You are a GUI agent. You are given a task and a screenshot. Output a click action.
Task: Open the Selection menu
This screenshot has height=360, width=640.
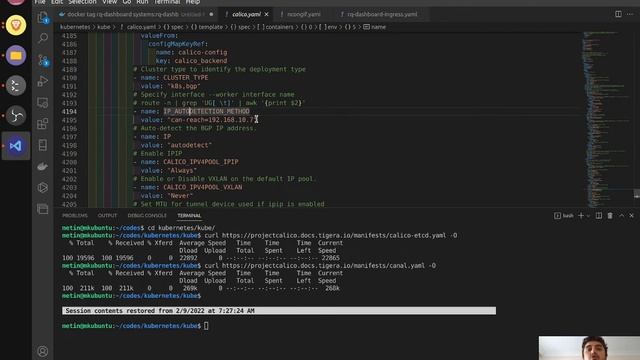click(x=82, y=2)
